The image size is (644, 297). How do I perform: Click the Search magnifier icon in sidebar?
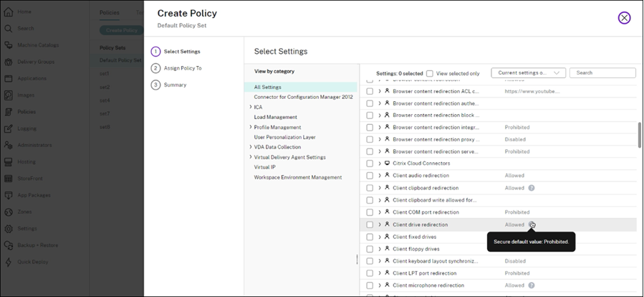9,29
